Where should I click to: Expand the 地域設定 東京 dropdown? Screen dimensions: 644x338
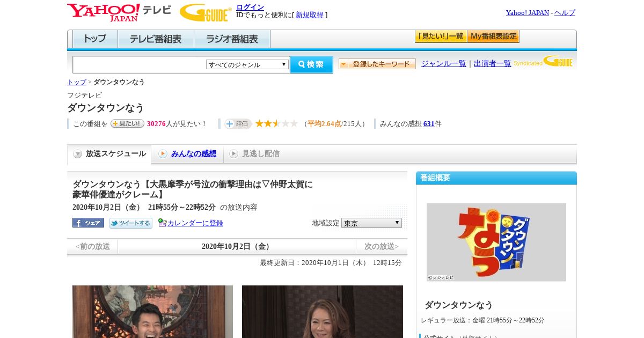(x=371, y=223)
